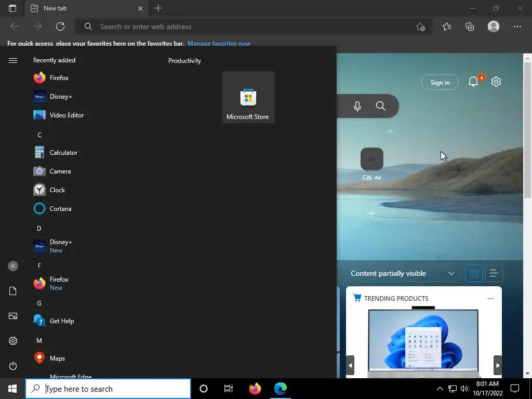Close the New tab in Edge
Image resolution: width=532 pixels, height=399 pixels.
140,8
